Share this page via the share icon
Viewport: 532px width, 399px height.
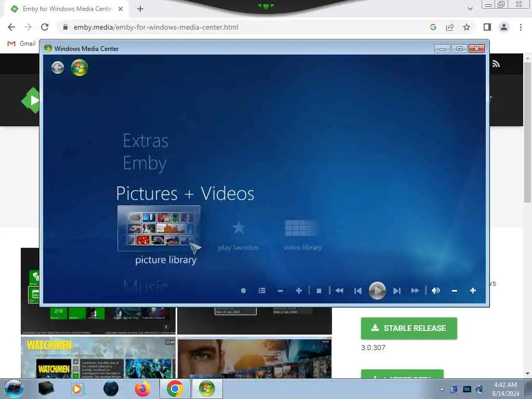(450, 27)
